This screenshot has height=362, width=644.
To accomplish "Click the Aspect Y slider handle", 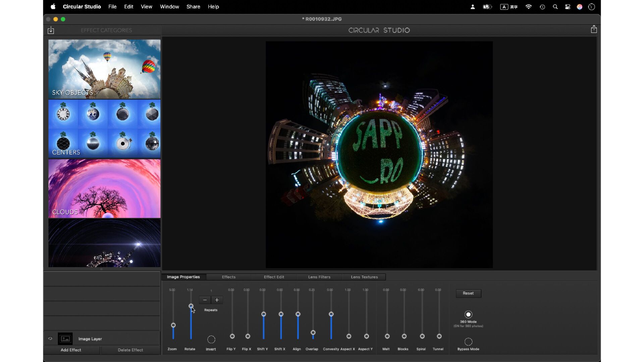I will [367, 336].
